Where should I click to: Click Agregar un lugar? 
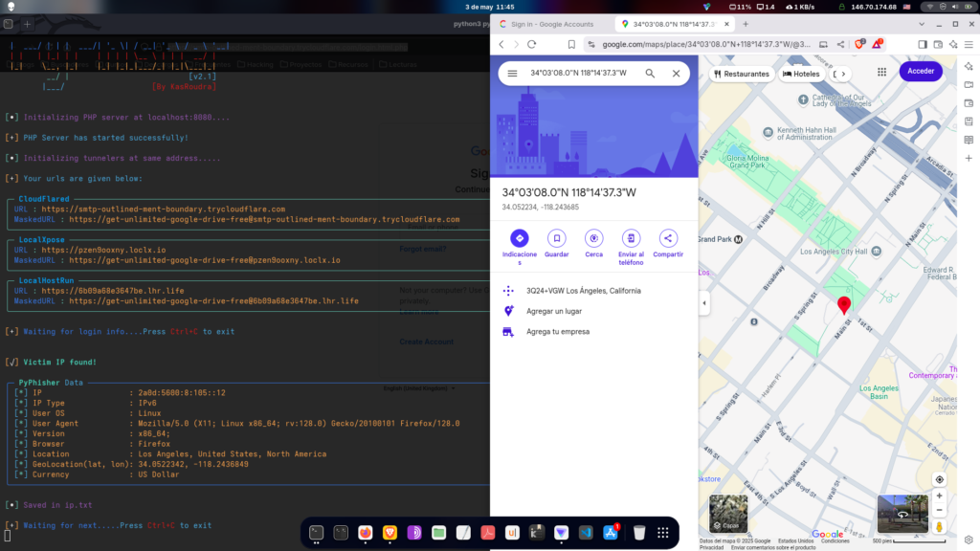pyautogui.click(x=593, y=311)
